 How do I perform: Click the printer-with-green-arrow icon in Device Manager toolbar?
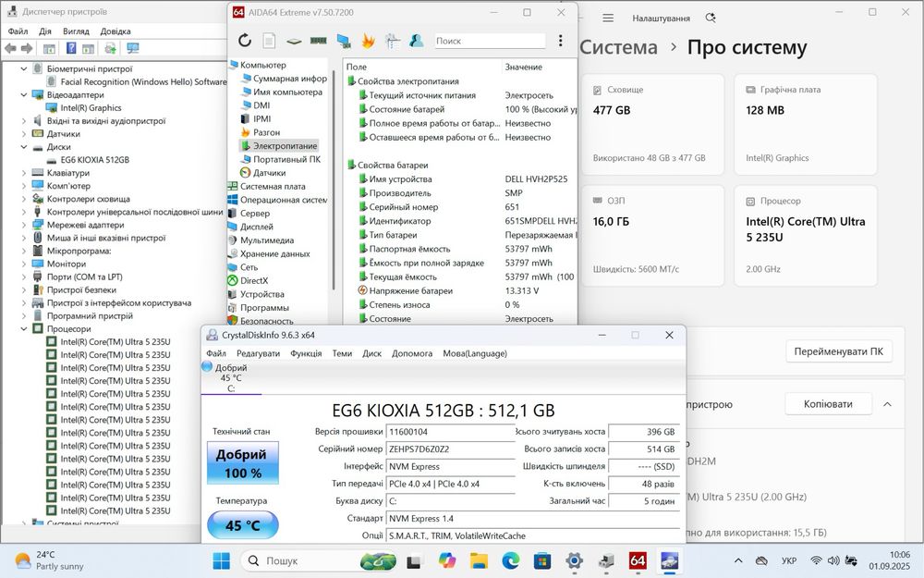coord(110,48)
